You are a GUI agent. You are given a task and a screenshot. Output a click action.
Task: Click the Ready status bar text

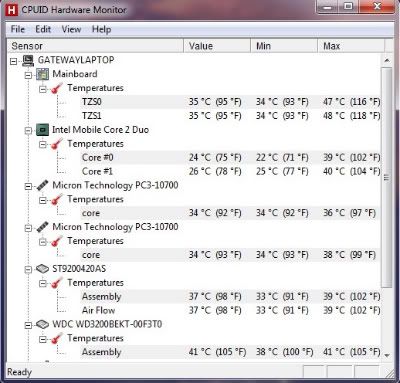tap(19, 372)
